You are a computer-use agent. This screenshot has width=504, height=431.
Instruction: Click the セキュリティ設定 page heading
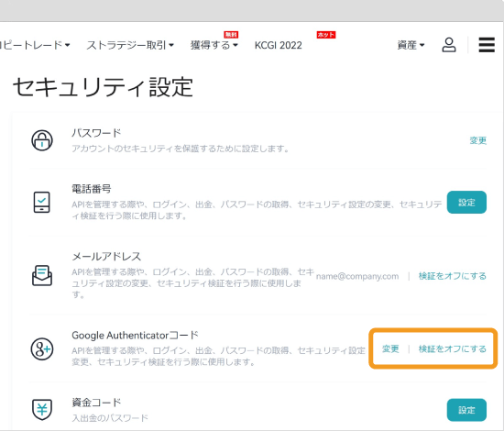tap(103, 87)
